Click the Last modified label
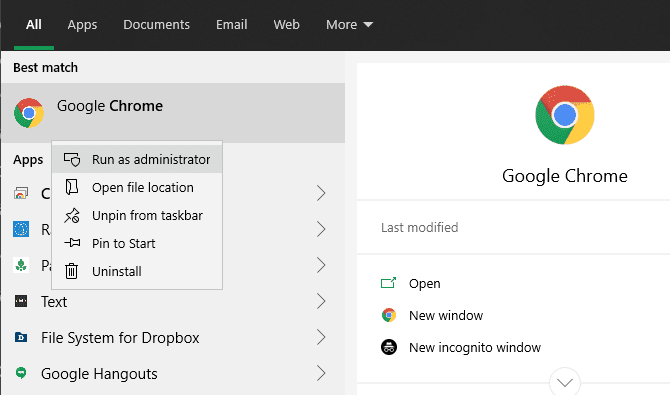 tap(420, 227)
